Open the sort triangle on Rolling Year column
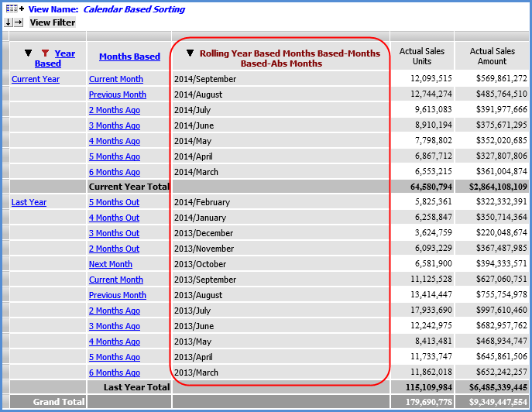Viewport: 532px width, 412px height. pyautogui.click(x=190, y=53)
